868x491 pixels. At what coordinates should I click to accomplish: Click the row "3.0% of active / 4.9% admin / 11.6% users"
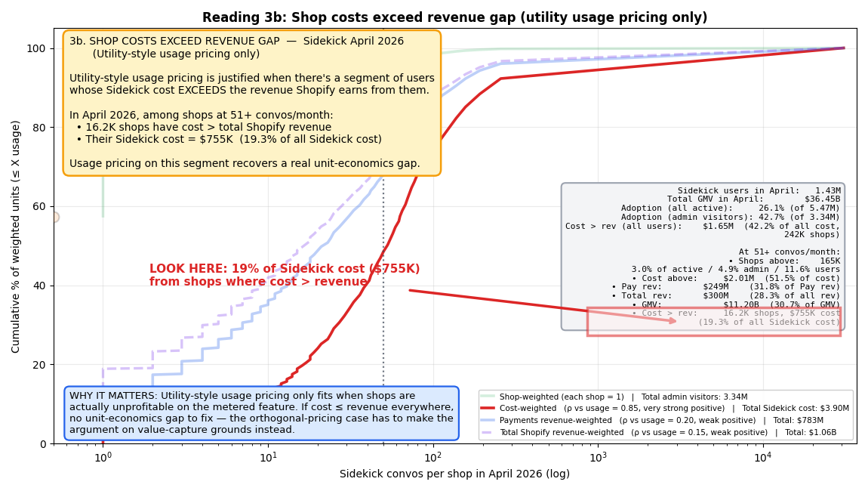coord(736,270)
